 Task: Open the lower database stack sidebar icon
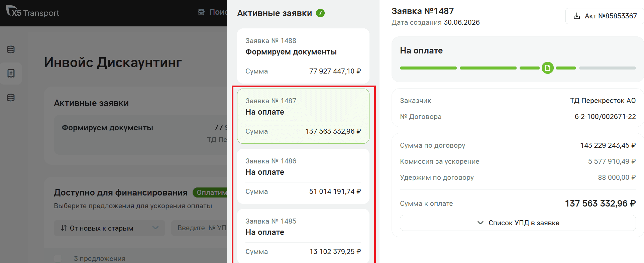pyautogui.click(x=11, y=98)
